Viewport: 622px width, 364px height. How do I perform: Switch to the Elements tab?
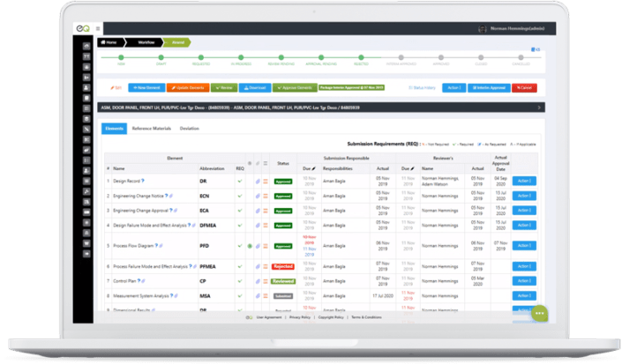click(114, 129)
